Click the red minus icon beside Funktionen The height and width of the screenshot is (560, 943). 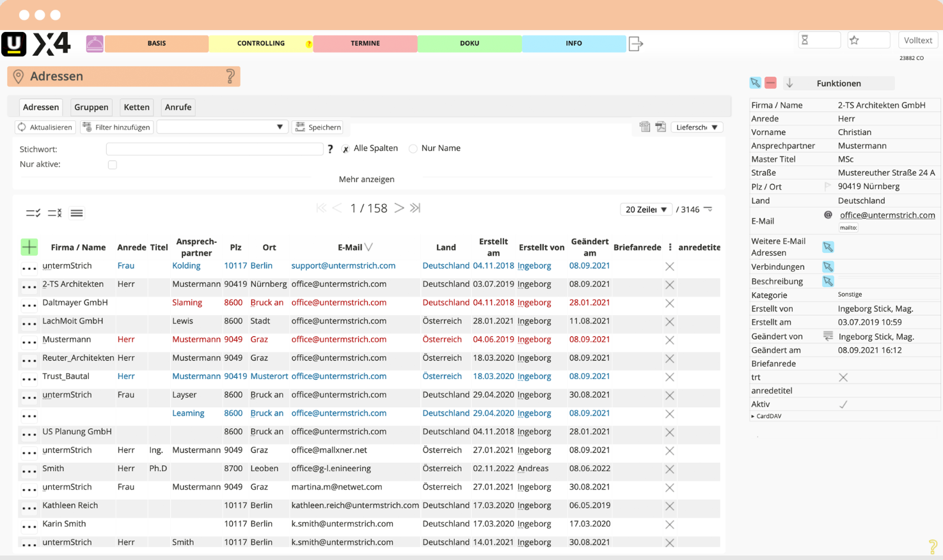770,83
